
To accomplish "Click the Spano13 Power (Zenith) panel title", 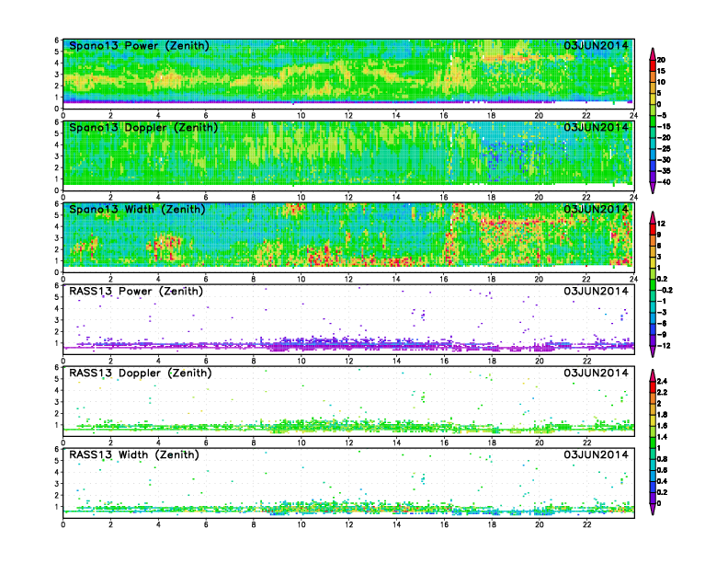I will 139,45.
